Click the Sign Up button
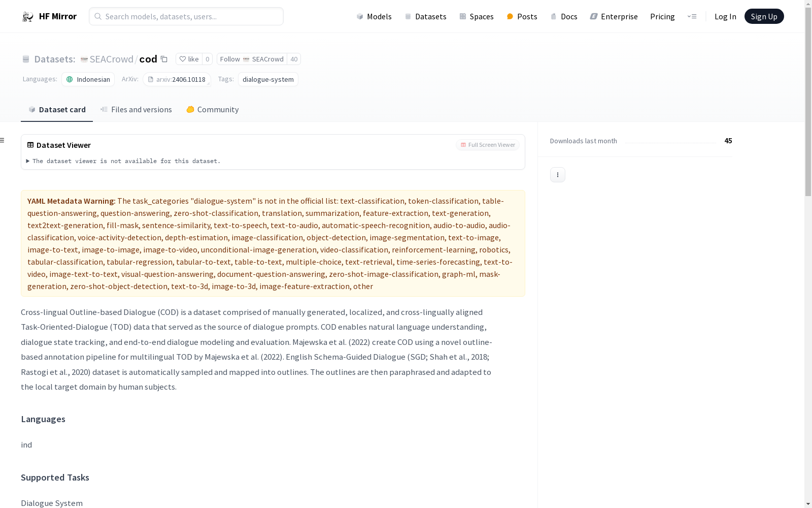Image resolution: width=812 pixels, height=508 pixels. click(x=764, y=16)
